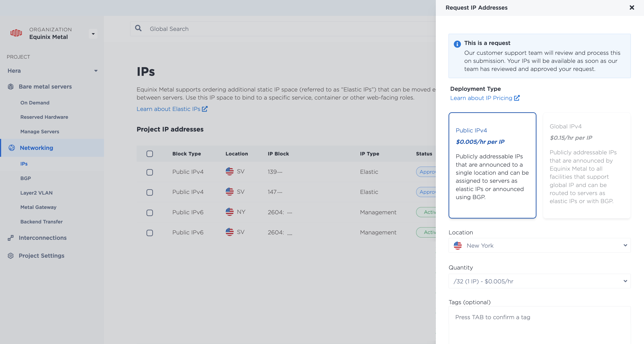Open Backend Transfer page

point(42,222)
